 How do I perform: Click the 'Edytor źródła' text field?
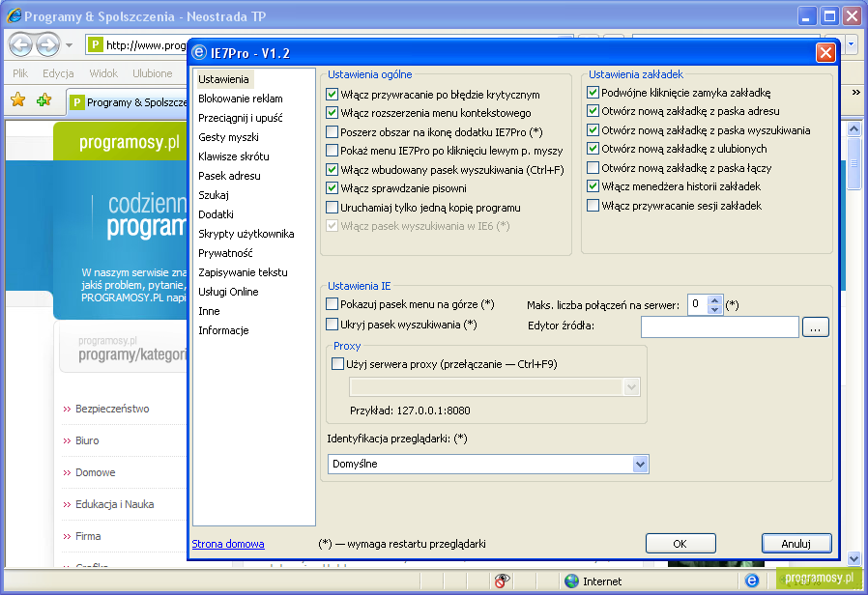click(720, 326)
